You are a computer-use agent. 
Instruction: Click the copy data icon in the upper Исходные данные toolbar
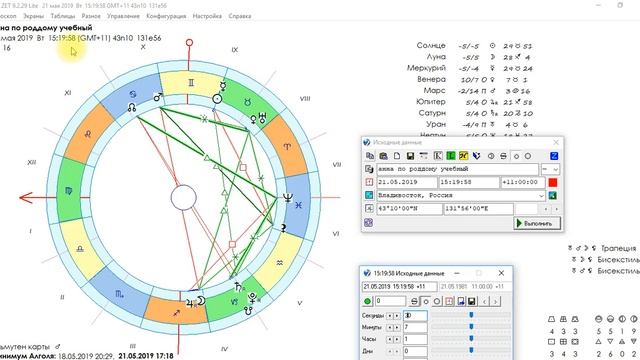[370, 156]
